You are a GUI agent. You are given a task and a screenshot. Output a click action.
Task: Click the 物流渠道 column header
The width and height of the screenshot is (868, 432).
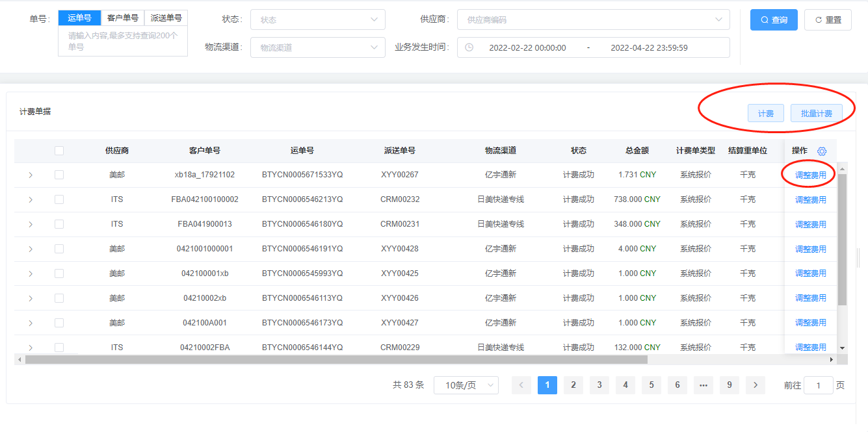point(501,151)
